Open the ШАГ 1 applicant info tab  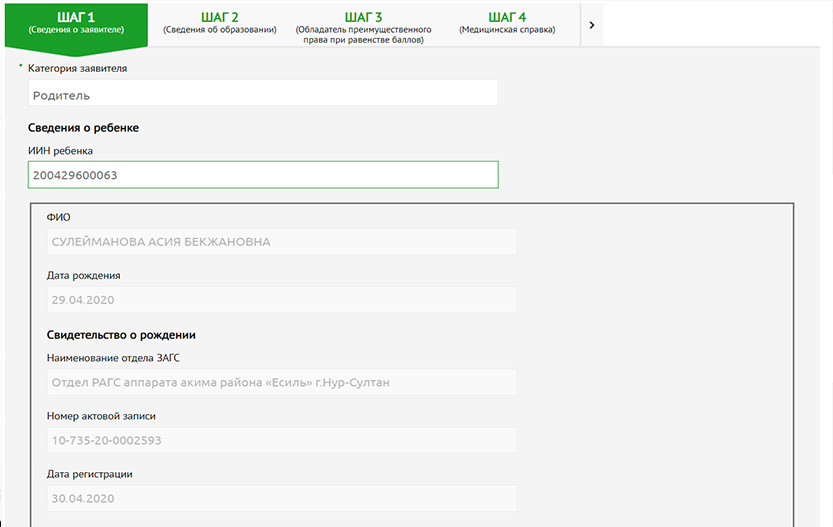(76, 23)
